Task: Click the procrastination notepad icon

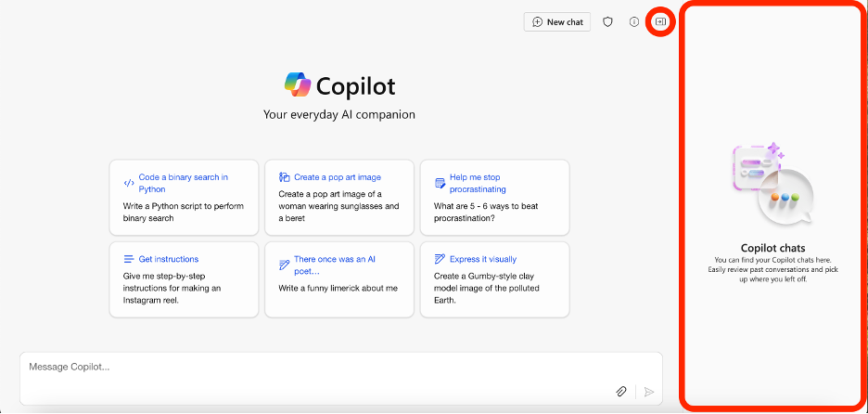Action: point(440,183)
